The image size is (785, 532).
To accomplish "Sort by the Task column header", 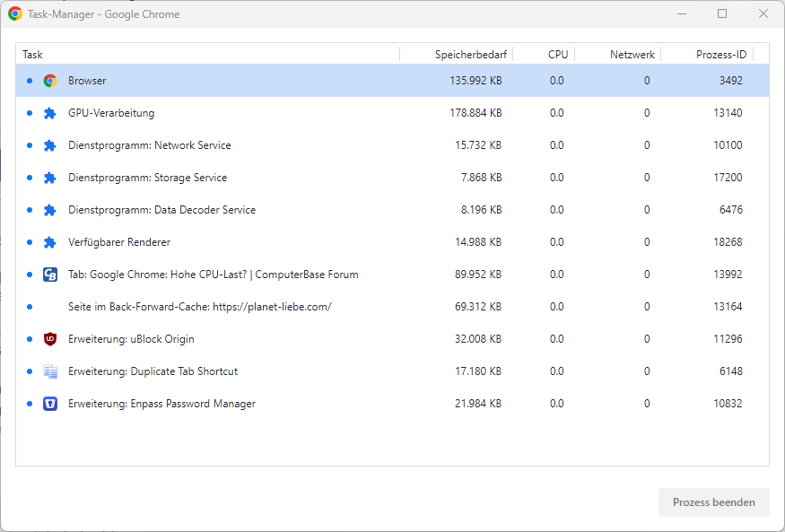I will point(208,55).
